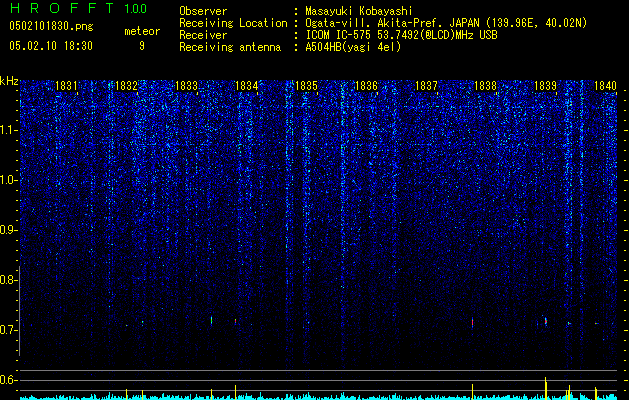Click the ICOM IC-575 receiver details
Image resolution: width=629 pixels, height=400 pixels.
pyautogui.click(x=401, y=35)
